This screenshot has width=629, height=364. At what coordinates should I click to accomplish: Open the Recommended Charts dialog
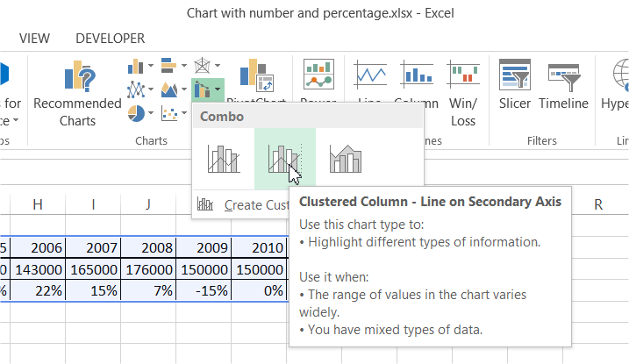click(x=77, y=94)
